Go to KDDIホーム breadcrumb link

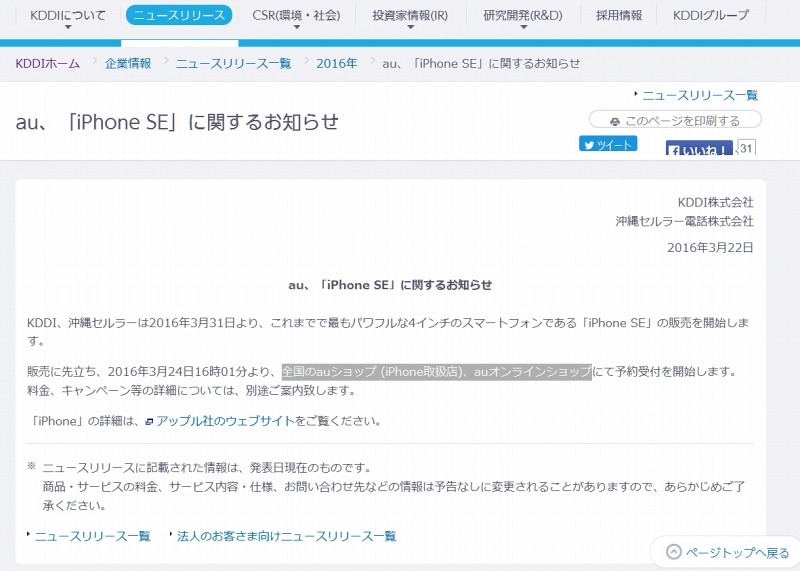47,64
